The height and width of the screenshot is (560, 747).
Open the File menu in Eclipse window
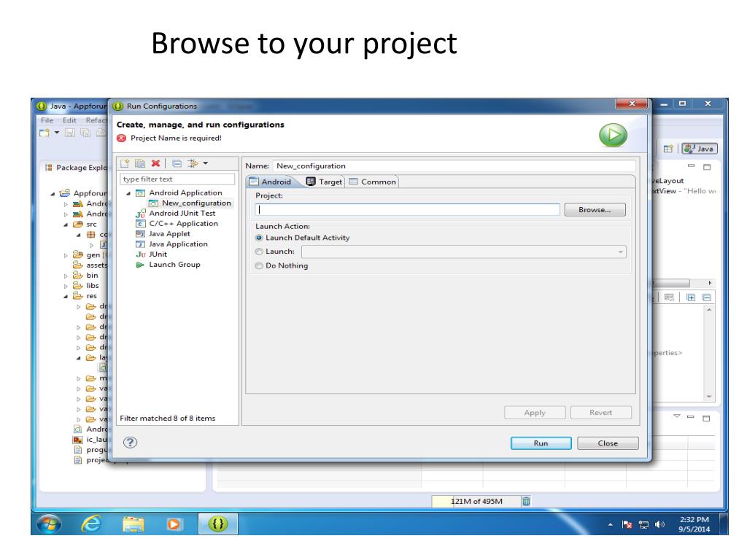tap(47, 120)
